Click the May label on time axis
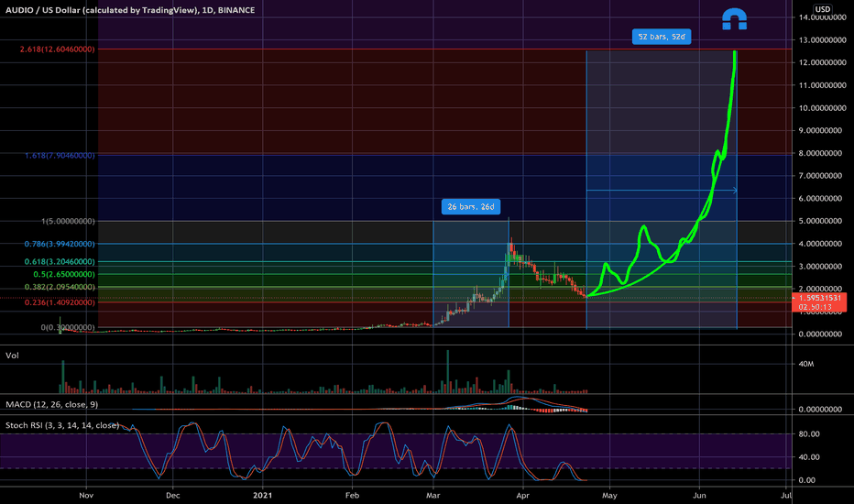 (609, 495)
